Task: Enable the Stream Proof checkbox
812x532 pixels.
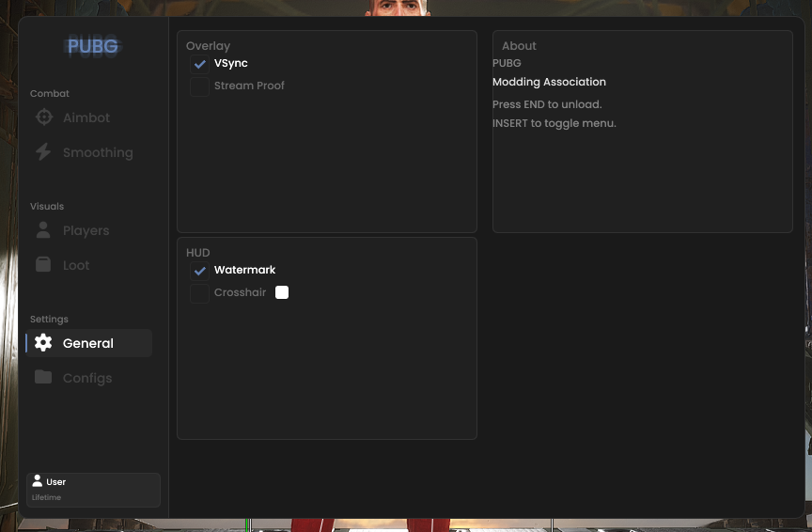Action: tap(199, 86)
